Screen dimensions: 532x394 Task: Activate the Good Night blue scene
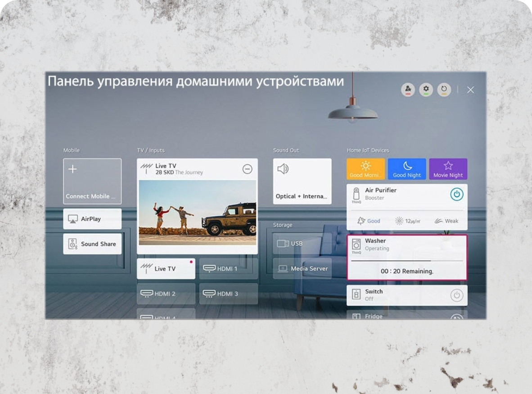tap(407, 169)
